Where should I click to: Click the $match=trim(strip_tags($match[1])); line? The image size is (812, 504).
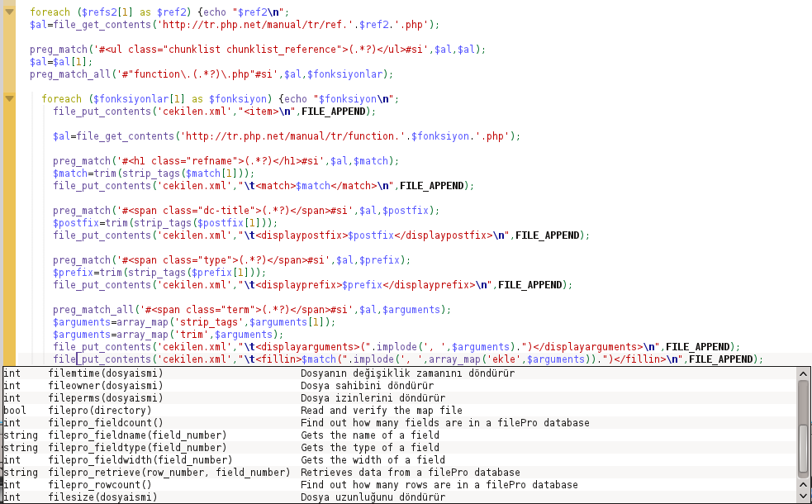(154, 174)
